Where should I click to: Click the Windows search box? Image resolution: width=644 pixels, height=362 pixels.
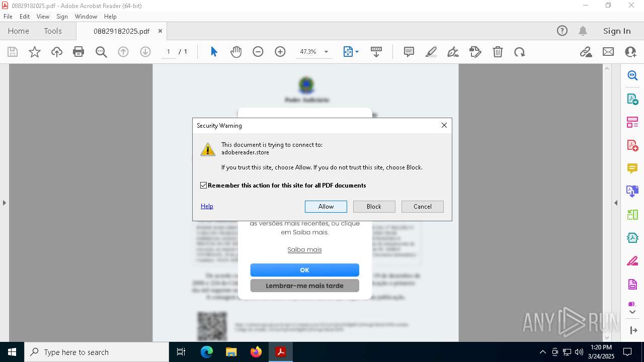(x=97, y=352)
